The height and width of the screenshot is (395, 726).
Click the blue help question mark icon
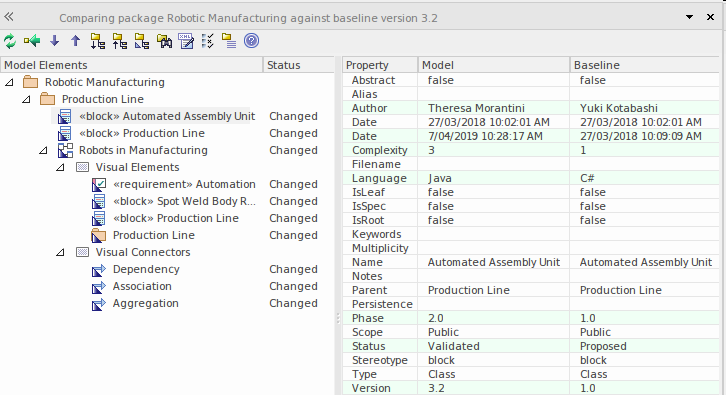click(x=251, y=41)
